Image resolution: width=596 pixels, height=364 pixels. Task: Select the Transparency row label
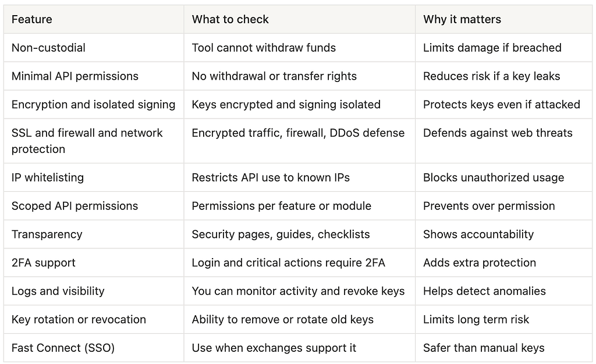[x=47, y=234]
